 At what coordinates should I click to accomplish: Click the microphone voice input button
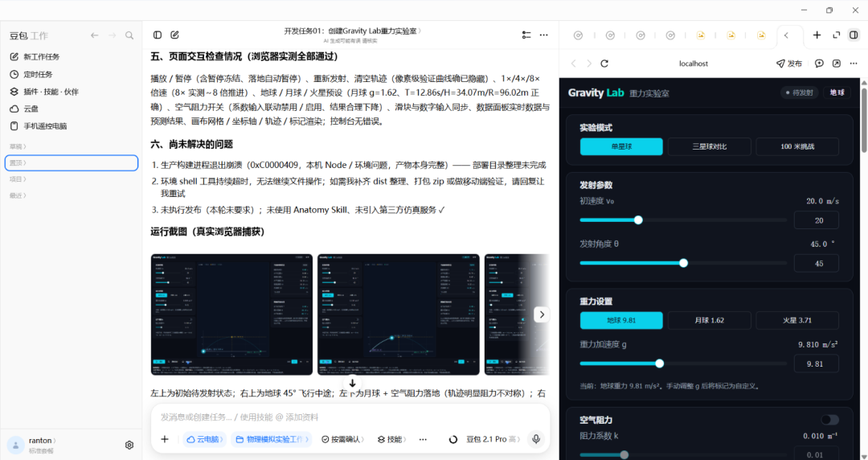click(536, 439)
